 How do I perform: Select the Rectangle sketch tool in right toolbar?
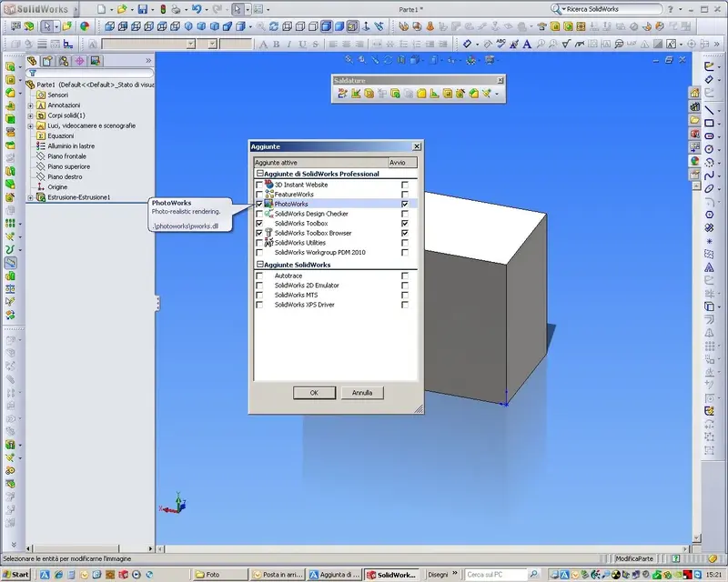click(709, 123)
